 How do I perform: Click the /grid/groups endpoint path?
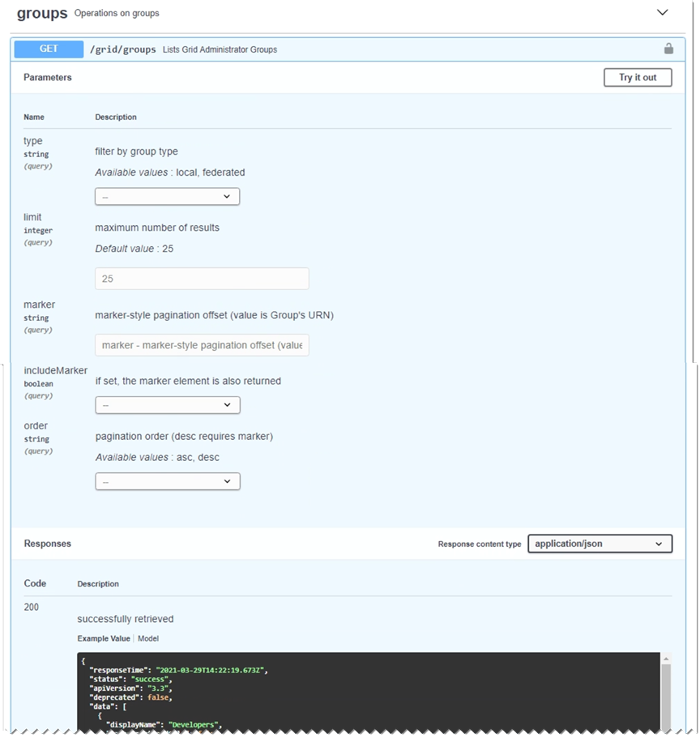(x=122, y=49)
